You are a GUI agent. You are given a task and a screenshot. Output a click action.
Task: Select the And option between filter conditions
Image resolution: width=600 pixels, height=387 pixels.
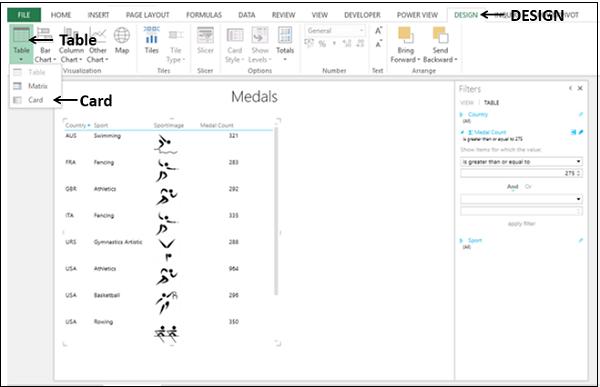click(x=512, y=186)
